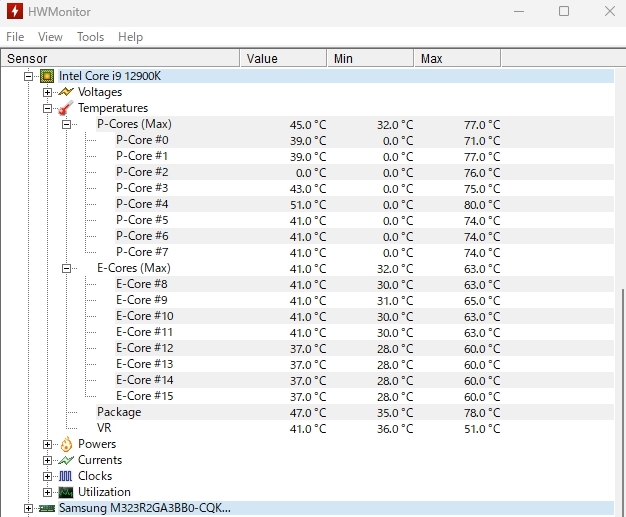Select the P-Core #3 row

[364, 188]
